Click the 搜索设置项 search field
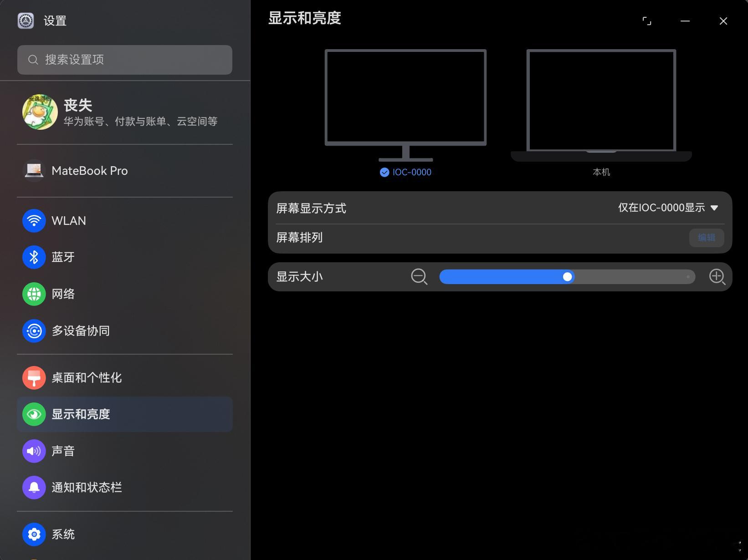The width and height of the screenshot is (748, 560). coord(125,60)
